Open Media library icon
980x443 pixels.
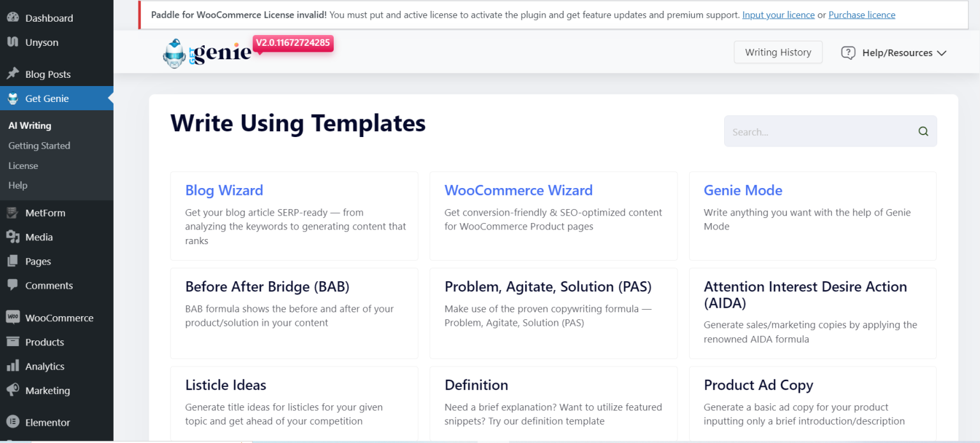(13, 237)
